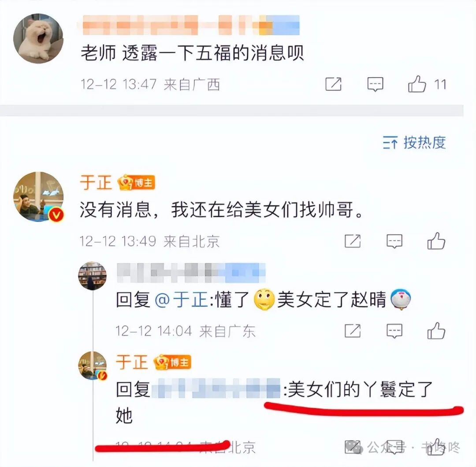
Task: Open the yawning cat avatar profile
Action: [x=38, y=38]
